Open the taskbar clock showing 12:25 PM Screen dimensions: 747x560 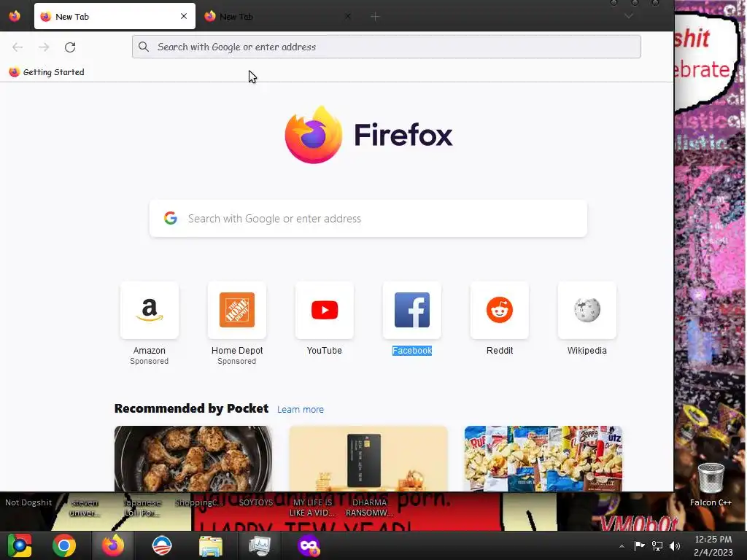pos(713,545)
